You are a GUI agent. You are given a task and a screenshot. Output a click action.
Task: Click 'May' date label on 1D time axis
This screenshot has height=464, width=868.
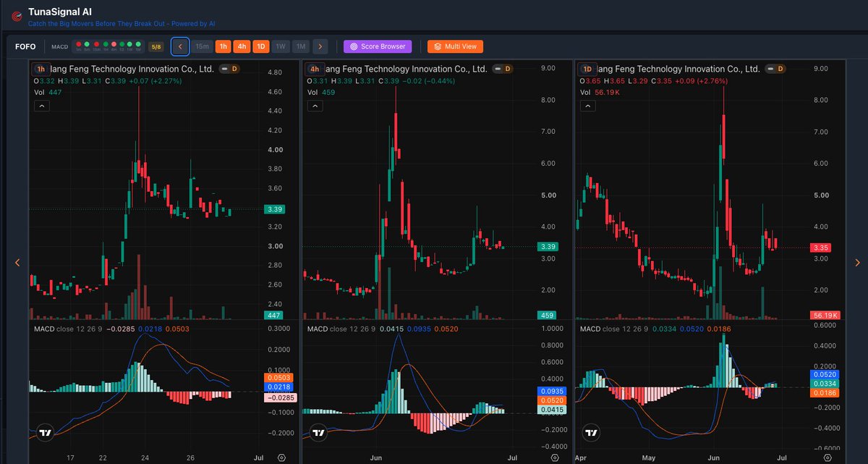click(648, 457)
